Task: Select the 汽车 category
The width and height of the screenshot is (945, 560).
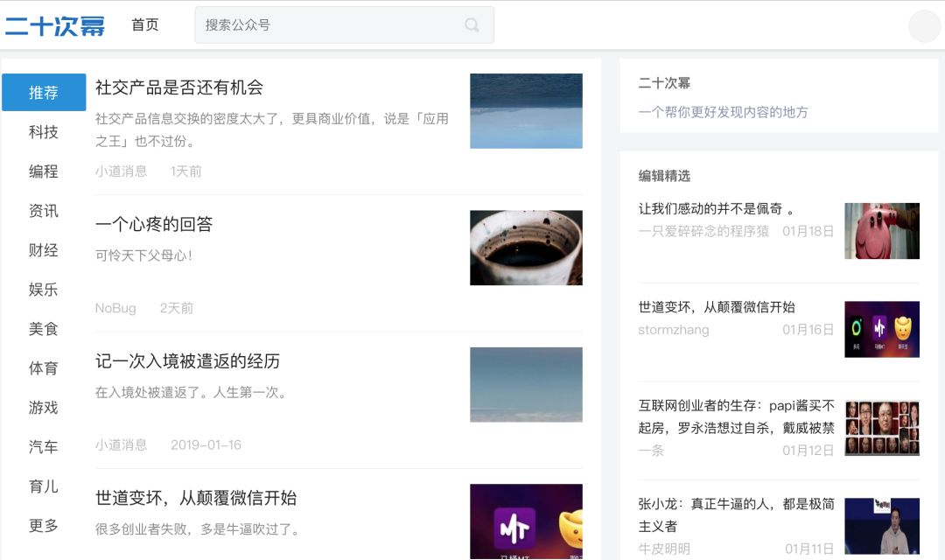Action: [x=44, y=446]
